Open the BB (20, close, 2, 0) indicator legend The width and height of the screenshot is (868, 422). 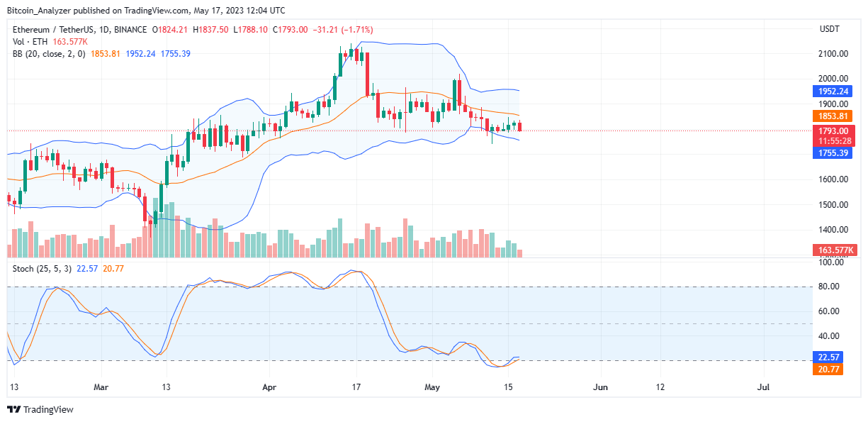pyautogui.click(x=49, y=54)
